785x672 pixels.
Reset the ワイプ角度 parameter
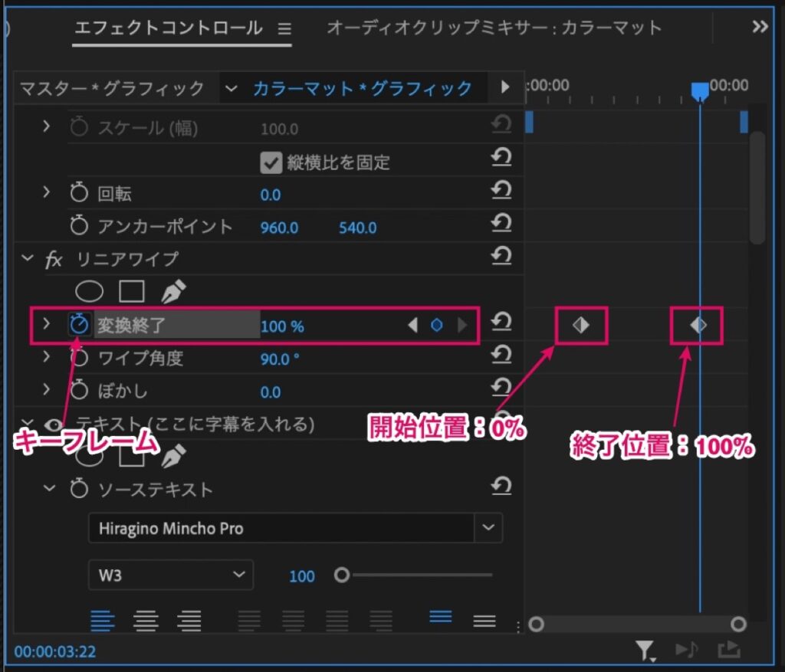coord(501,354)
